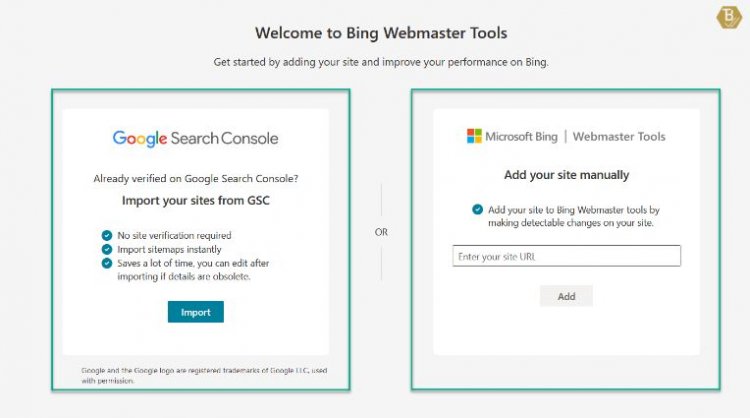
Task: Click the gray Add button
Action: [x=566, y=296]
